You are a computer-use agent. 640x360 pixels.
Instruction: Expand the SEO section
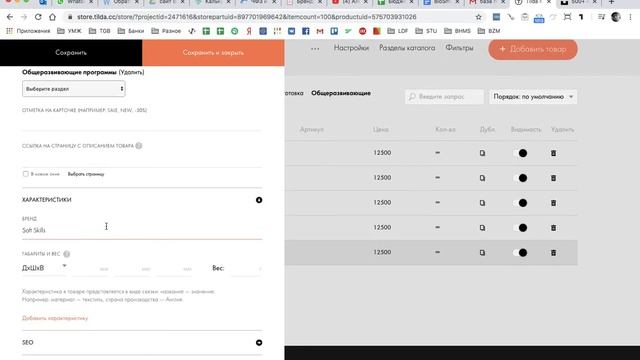pyautogui.click(x=259, y=342)
